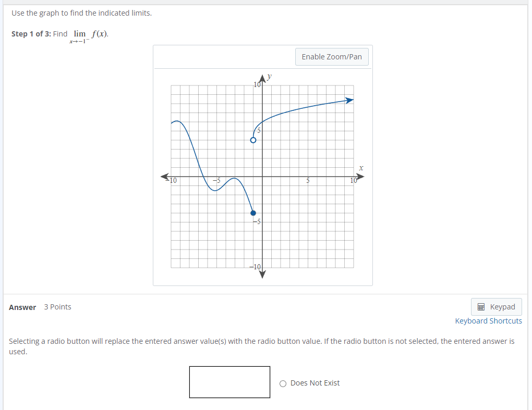532x410 pixels.
Task: Open Keyboard Shortcuts
Action: tap(488, 320)
